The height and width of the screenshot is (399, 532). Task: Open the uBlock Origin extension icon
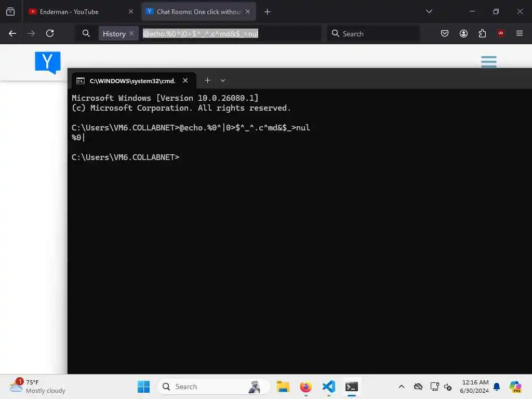(500, 33)
